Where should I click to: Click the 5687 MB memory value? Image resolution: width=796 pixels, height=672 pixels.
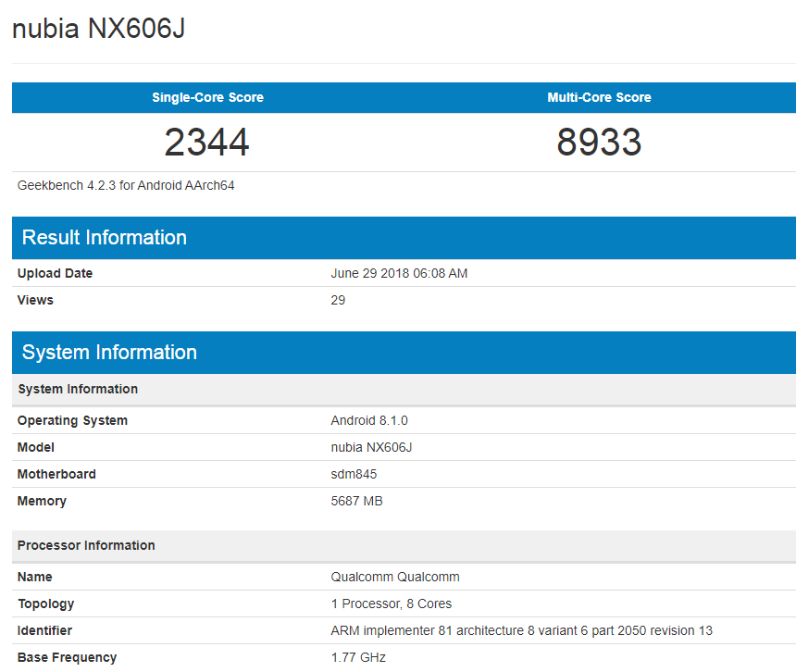tap(356, 501)
